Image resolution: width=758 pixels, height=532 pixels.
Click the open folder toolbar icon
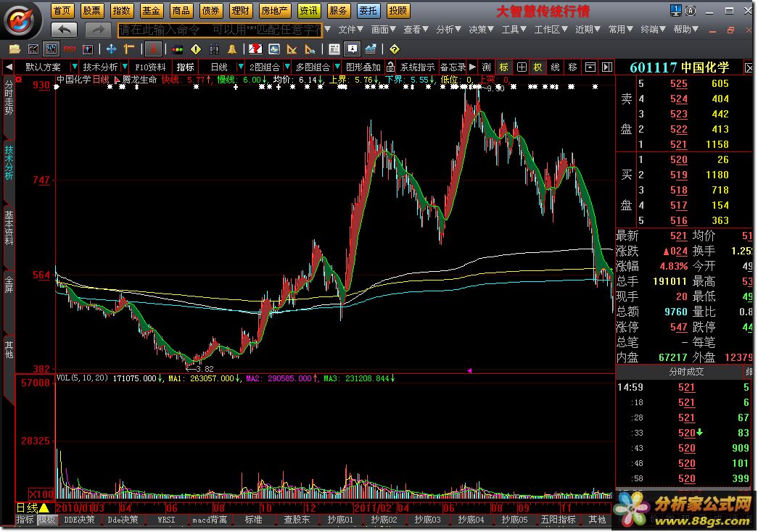pyautogui.click(x=15, y=49)
